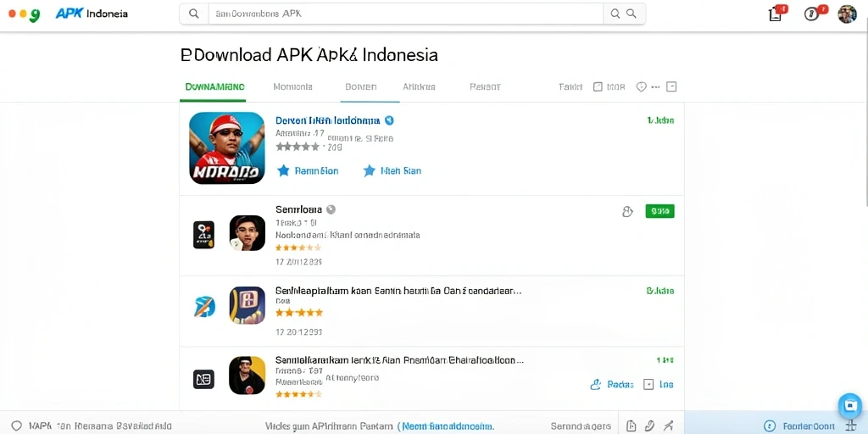Open the fourth app thumbnail with the yellow background

[248, 376]
